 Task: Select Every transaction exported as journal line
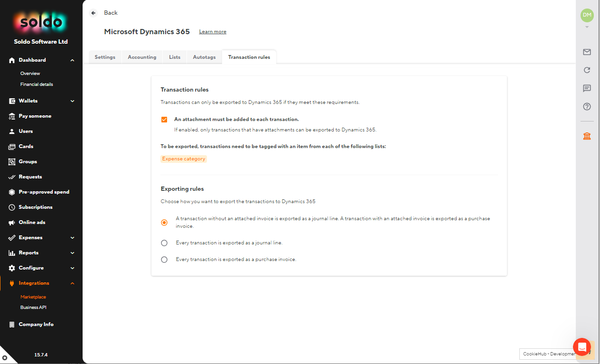[164, 243]
